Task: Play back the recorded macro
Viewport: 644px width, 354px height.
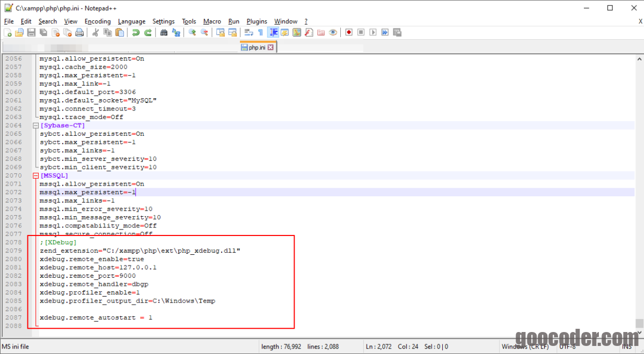Action: coord(373,32)
